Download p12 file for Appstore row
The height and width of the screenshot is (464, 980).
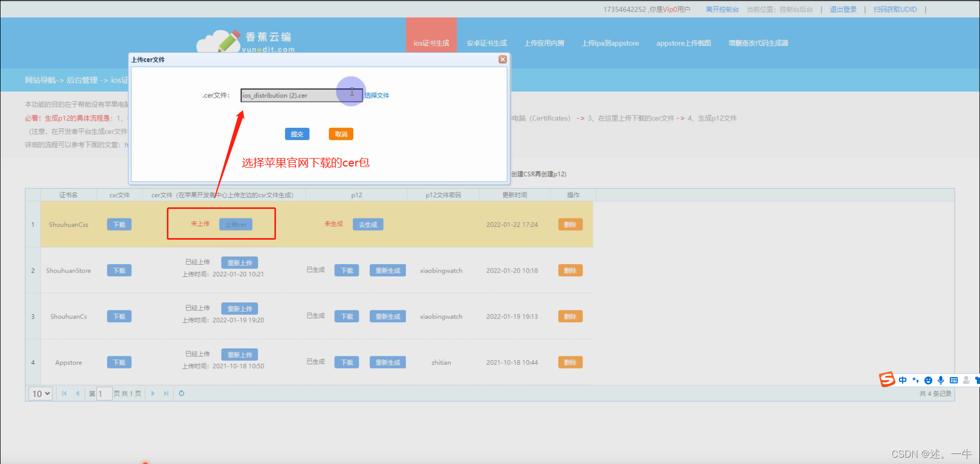click(x=347, y=362)
